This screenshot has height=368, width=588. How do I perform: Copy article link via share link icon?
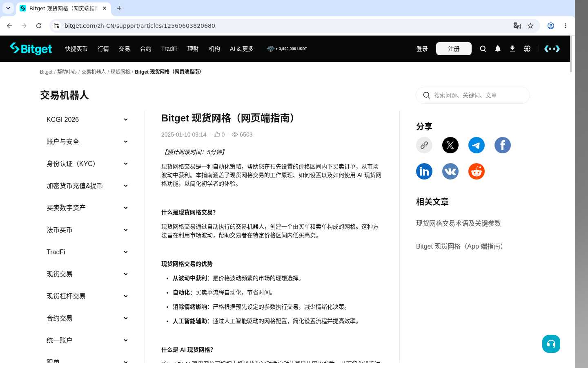click(x=424, y=145)
